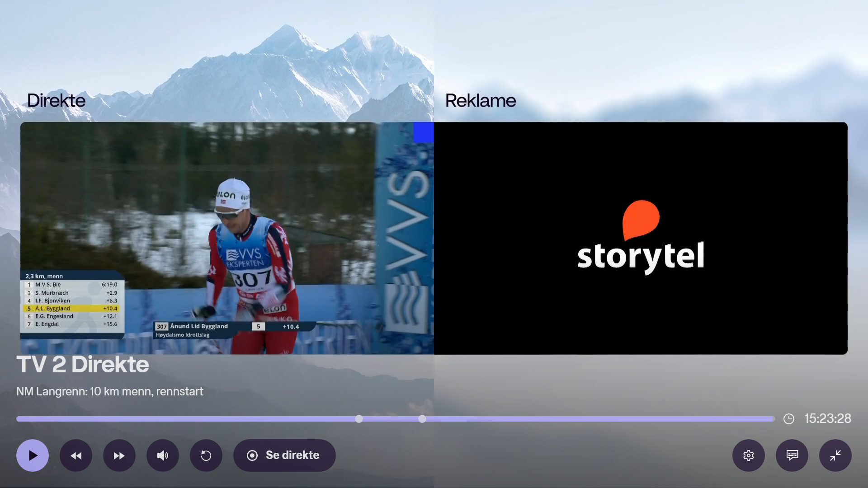Click the Reklame heading

tap(481, 100)
